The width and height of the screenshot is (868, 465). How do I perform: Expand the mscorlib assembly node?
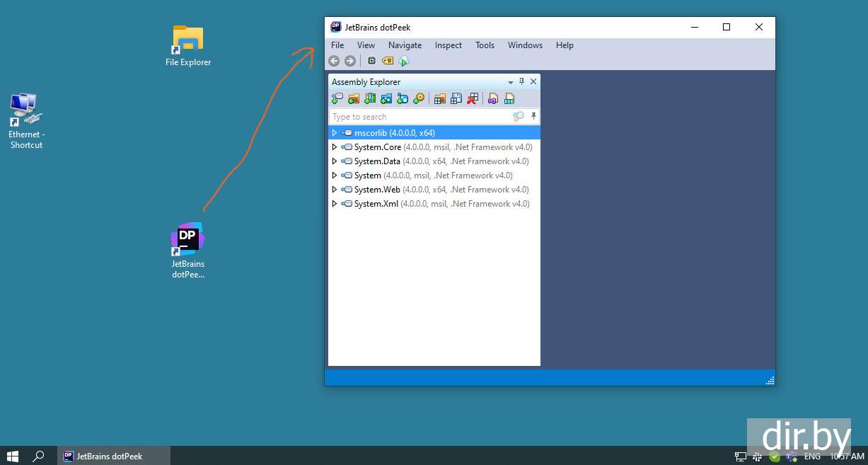pos(335,133)
